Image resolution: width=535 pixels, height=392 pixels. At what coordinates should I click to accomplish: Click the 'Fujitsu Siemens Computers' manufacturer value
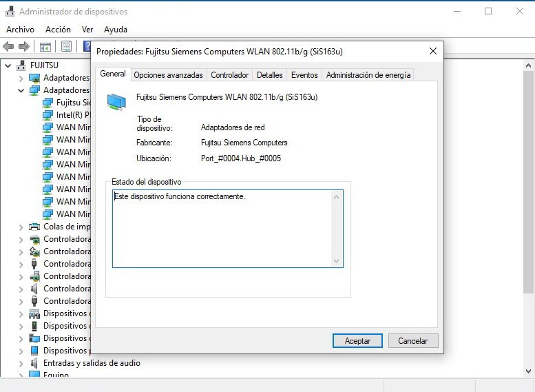pyautogui.click(x=244, y=143)
